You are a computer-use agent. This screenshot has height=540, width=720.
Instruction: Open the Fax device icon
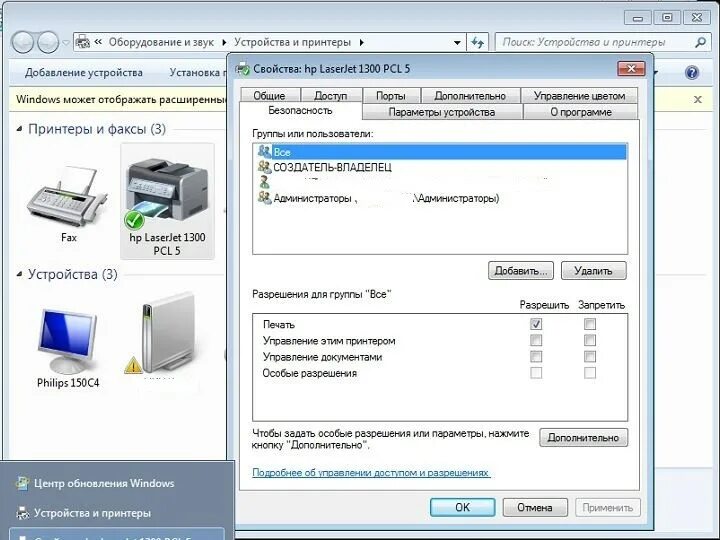(68, 198)
